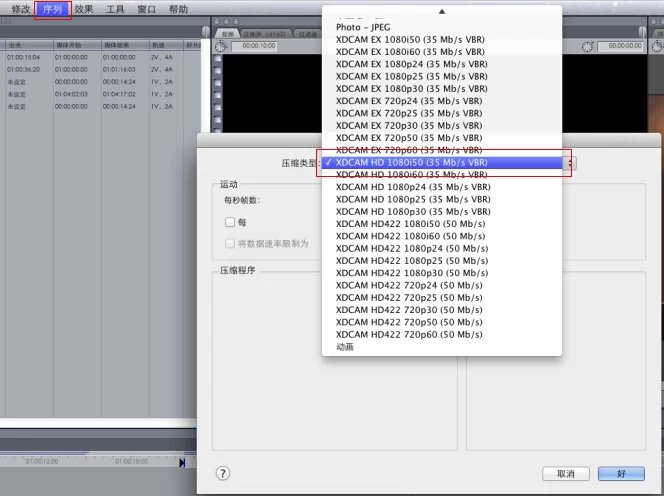Choose XDCAM EX 1080p30 (35 Mb/s VBR)
Image resolution: width=664 pixels, height=496 pixels.
442,89
